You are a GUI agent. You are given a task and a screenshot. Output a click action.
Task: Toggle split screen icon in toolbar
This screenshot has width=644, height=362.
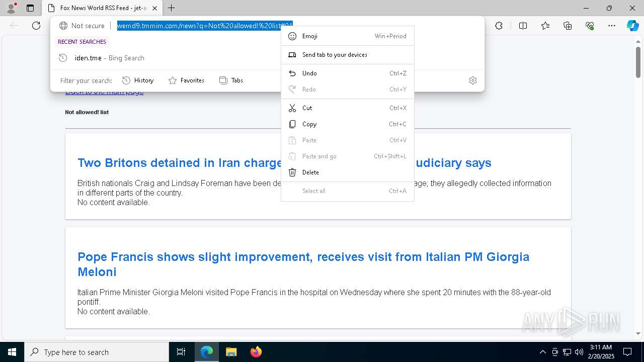pos(523,26)
